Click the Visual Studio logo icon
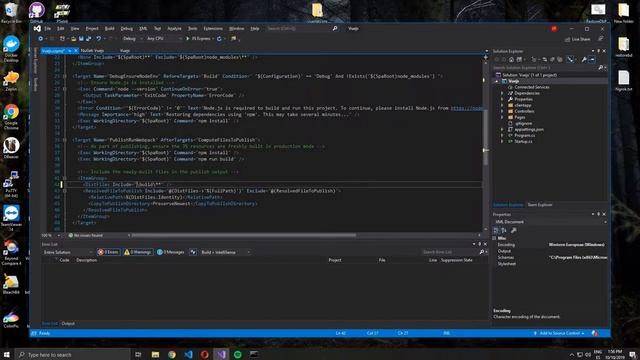The width and height of the screenshot is (640, 360). click(37, 29)
